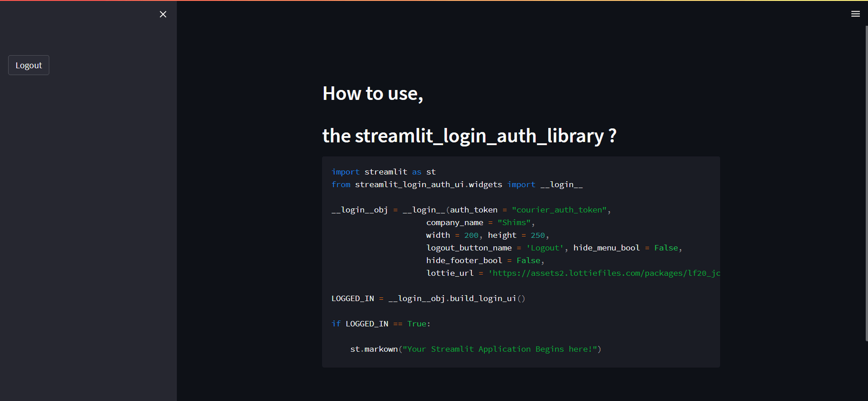
Task: Click the lottie_url link string
Action: pyautogui.click(x=604, y=273)
